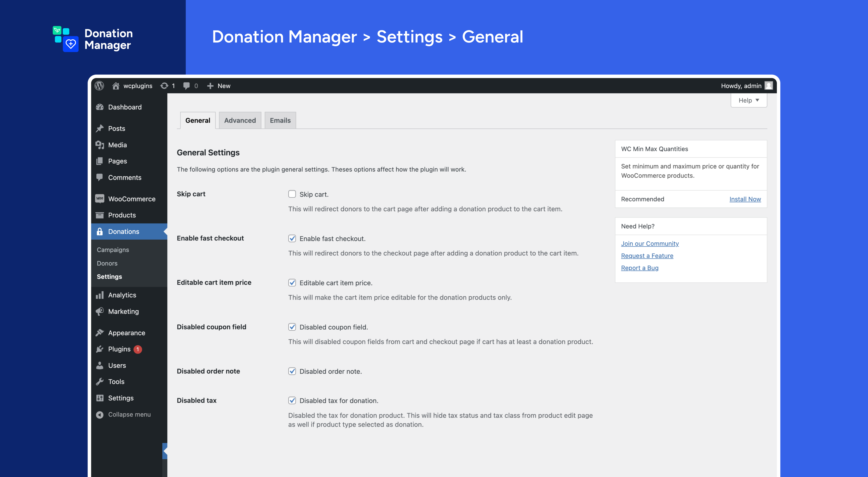Switch to the Advanced tab

240,120
